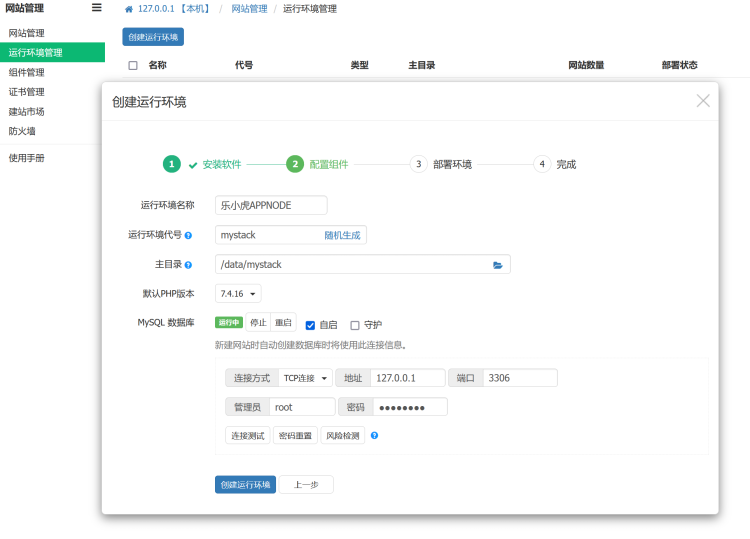Uncheck the 自启 checkbox
This screenshot has width=750, height=539.
pyautogui.click(x=310, y=325)
